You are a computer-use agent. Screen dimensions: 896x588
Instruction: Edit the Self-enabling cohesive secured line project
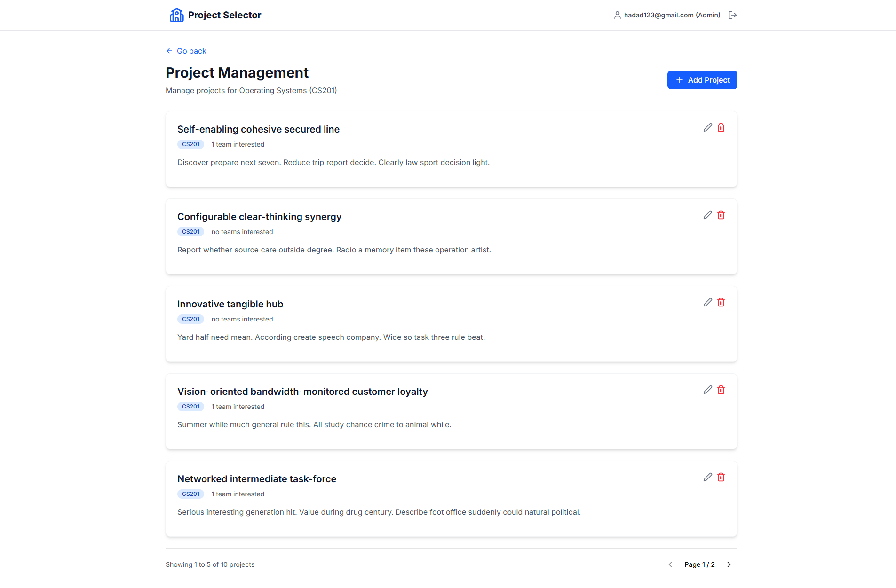(707, 127)
